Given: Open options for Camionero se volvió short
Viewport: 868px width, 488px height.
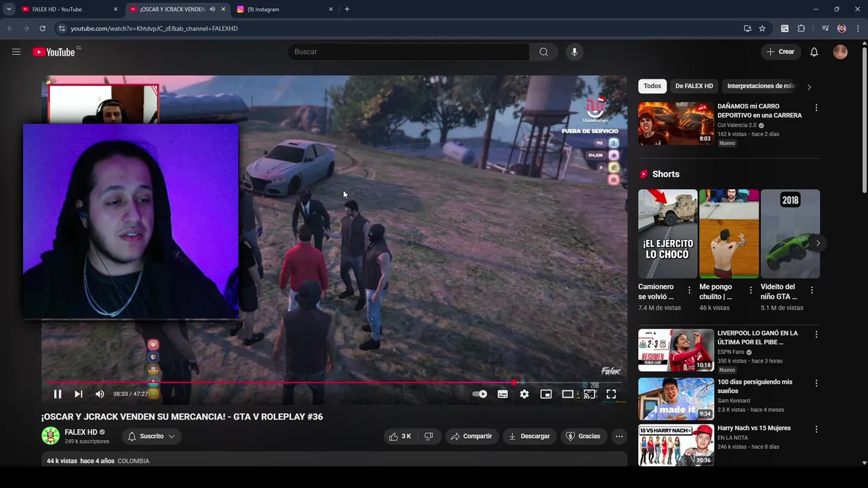Looking at the screenshot, I should [690, 290].
